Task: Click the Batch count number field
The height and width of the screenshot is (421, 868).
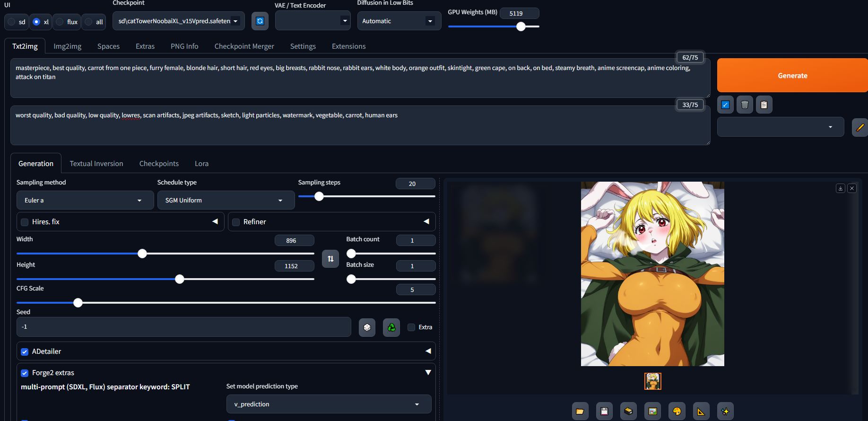Action: click(416, 240)
